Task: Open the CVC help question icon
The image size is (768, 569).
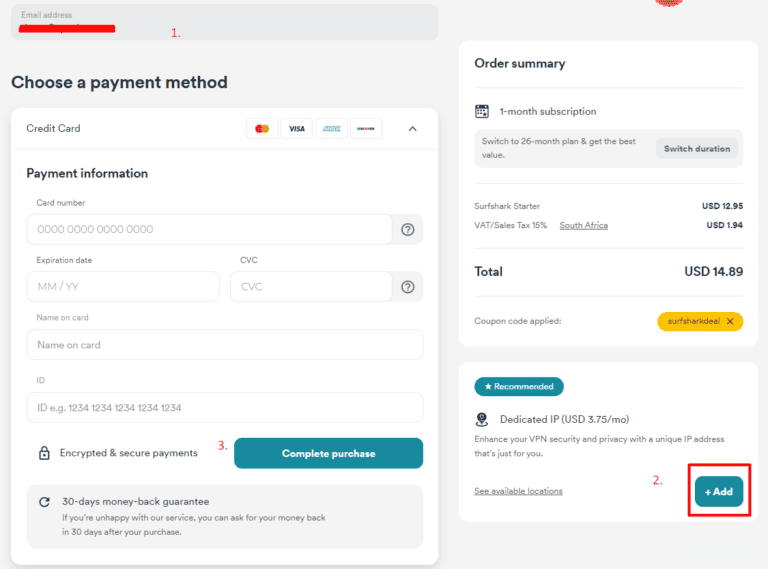Action: (x=408, y=287)
